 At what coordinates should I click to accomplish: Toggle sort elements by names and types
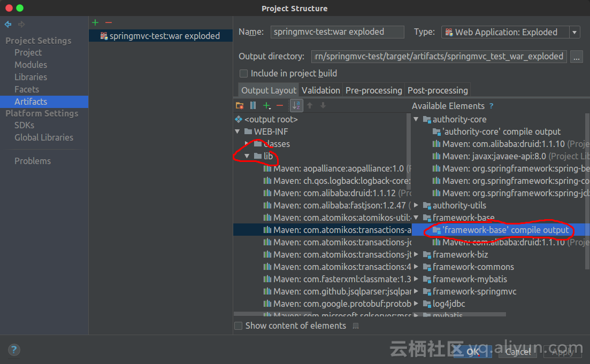[x=296, y=106]
